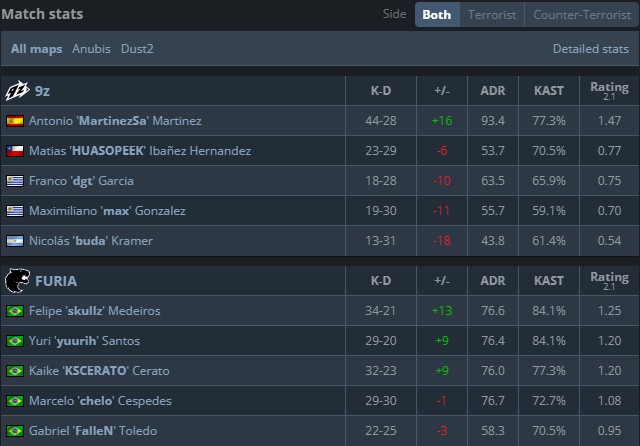The width and height of the screenshot is (640, 446).
Task: Click the FURIA panther logo icon
Action: [x=17, y=281]
